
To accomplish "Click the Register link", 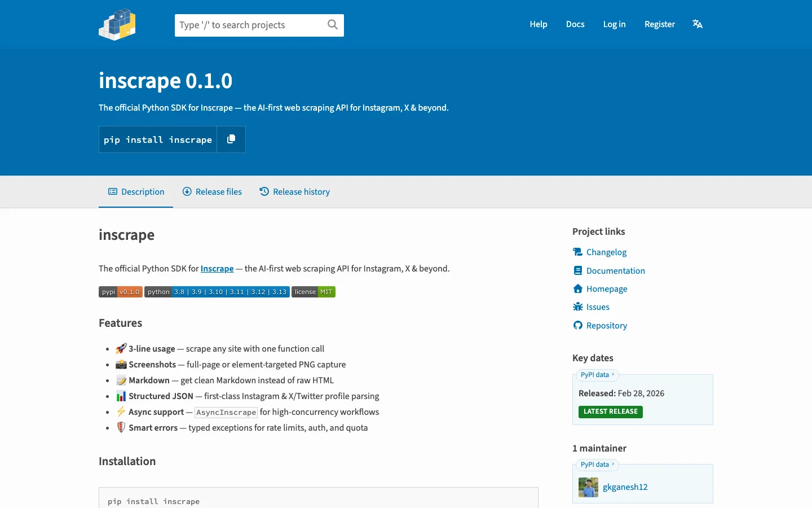I will 660,24.
